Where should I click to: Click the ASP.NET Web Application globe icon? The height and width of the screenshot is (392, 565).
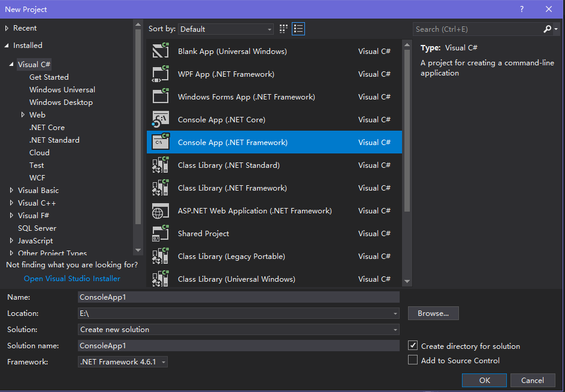point(161,210)
